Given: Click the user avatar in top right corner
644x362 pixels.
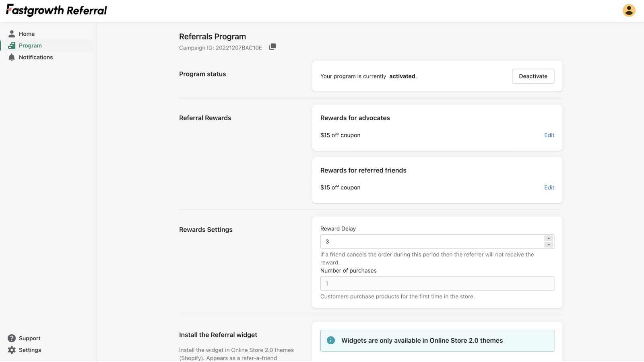Looking at the screenshot, I should [x=628, y=10].
